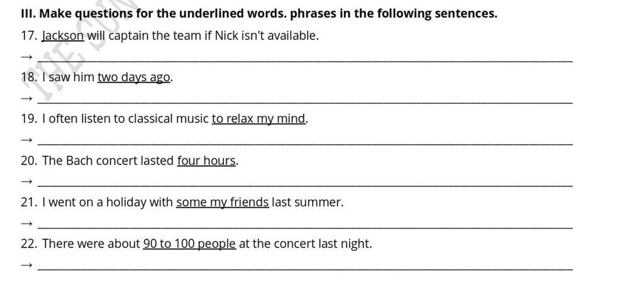Click the answer line under sentence 17
Screen dimensions: 644x282
pos(305,61)
